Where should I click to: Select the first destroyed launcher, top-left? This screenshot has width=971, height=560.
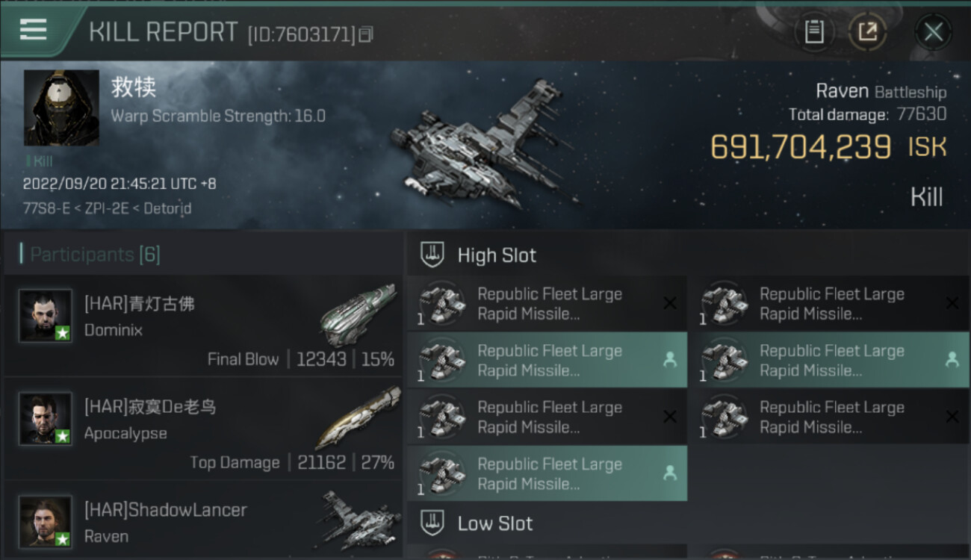(547, 304)
